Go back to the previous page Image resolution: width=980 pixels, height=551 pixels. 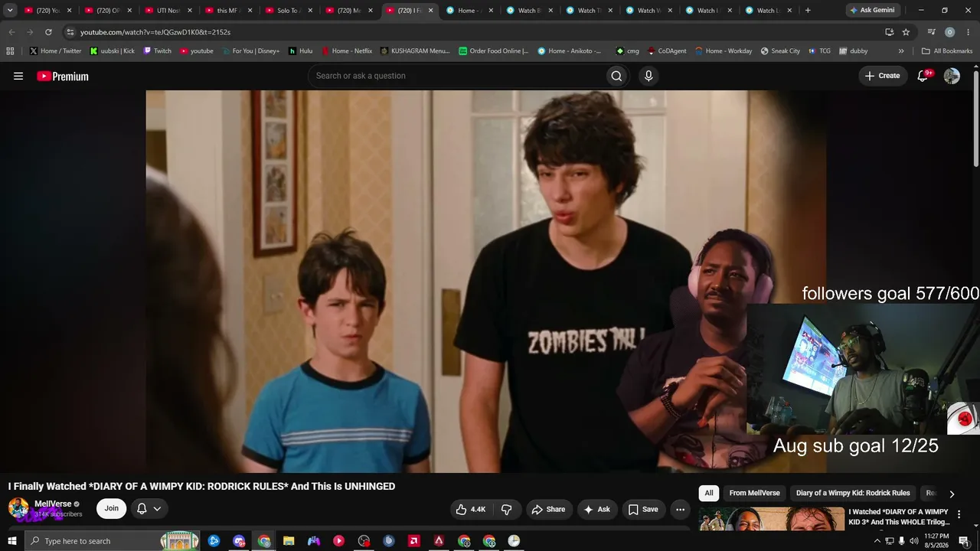(11, 32)
